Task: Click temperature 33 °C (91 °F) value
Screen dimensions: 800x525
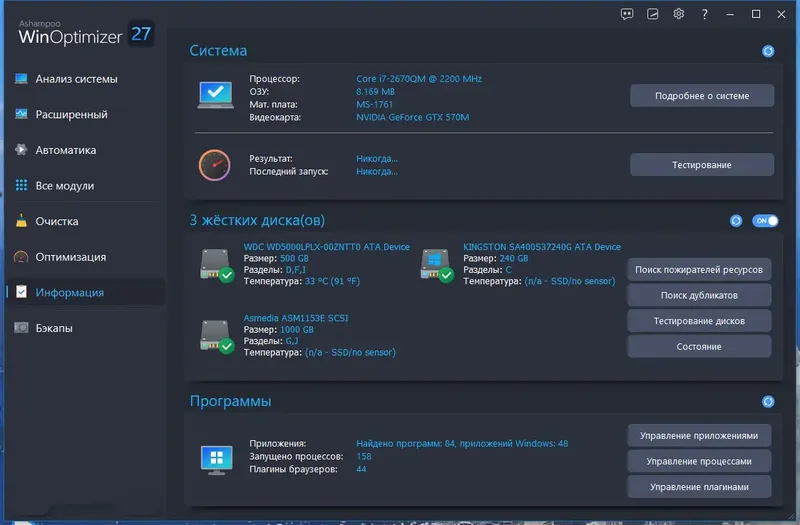Action: pyautogui.click(x=332, y=281)
